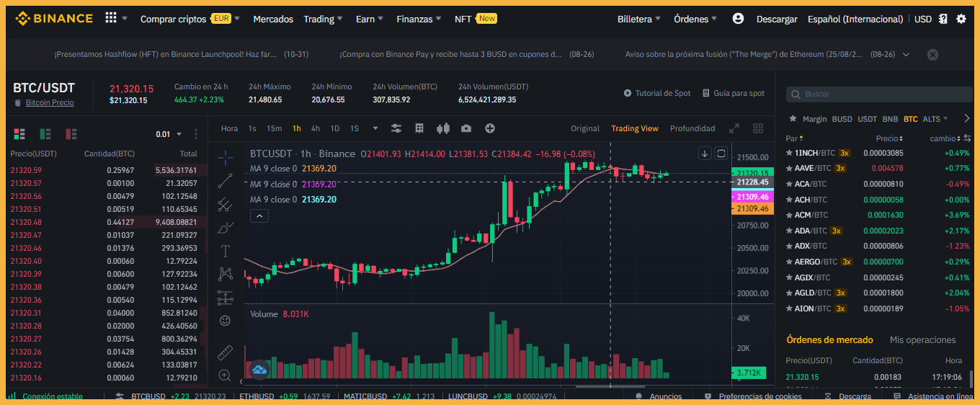This screenshot has width=980, height=405.
Task: Select the prediction and measurement tool
Action: coord(225,297)
